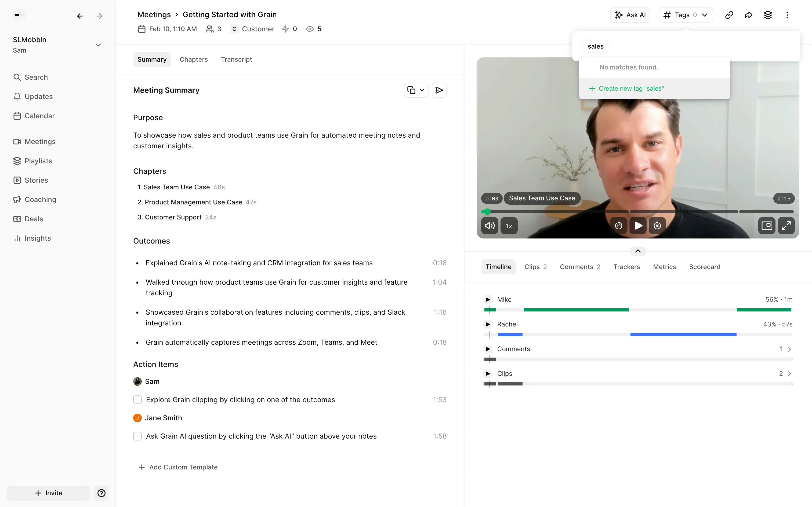Open the three-dot more options menu
The image size is (812, 507).
[787, 15]
